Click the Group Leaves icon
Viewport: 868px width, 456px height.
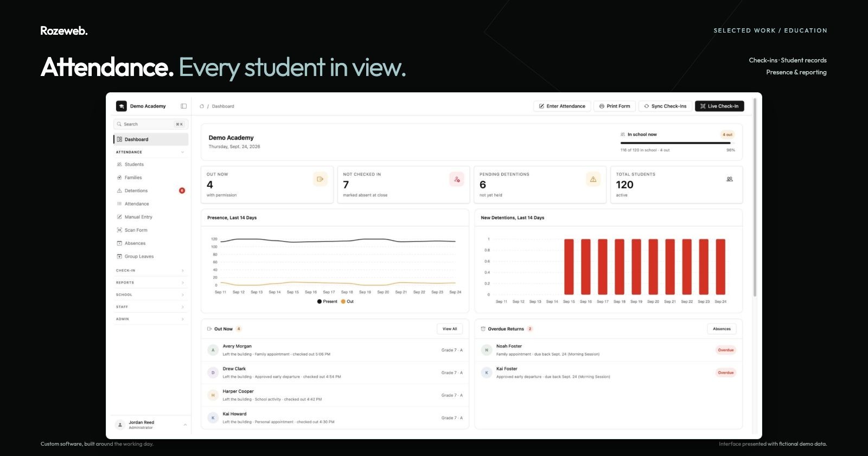click(x=119, y=256)
